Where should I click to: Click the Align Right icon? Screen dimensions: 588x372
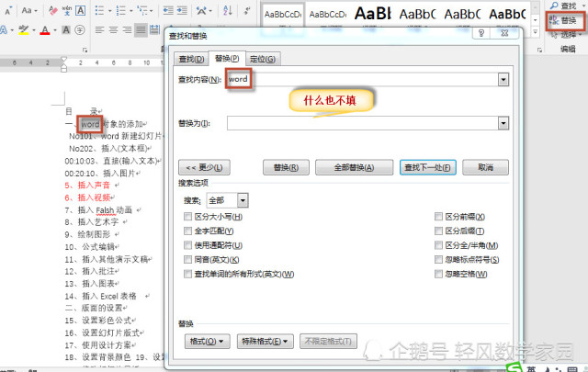coord(127,29)
